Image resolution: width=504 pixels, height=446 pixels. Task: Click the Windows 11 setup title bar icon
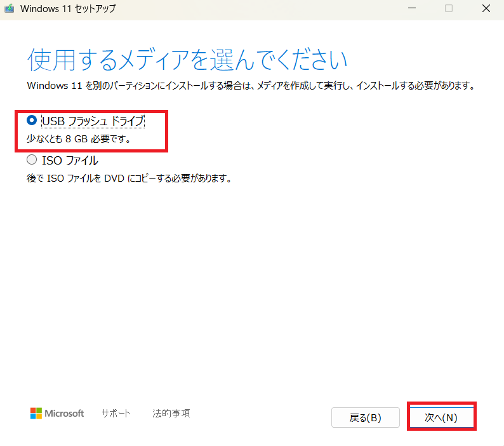pos(10,8)
